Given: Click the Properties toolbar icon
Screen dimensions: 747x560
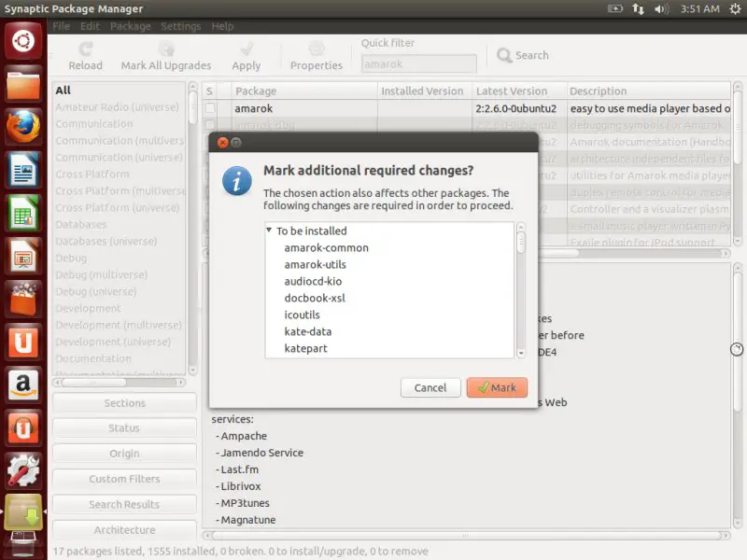Looking at the screenshot, I should pos(317,49).
